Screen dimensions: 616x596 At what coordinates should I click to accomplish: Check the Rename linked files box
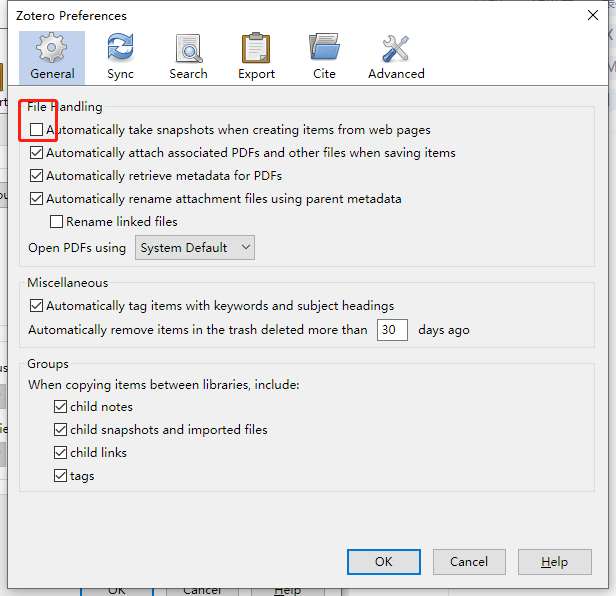click(x=56, y=222)
